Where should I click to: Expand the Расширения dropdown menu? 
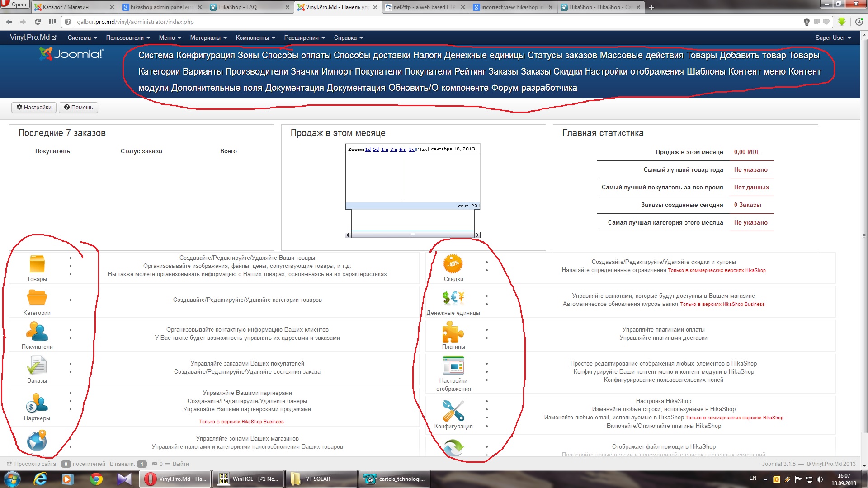(x=304, y=38)
